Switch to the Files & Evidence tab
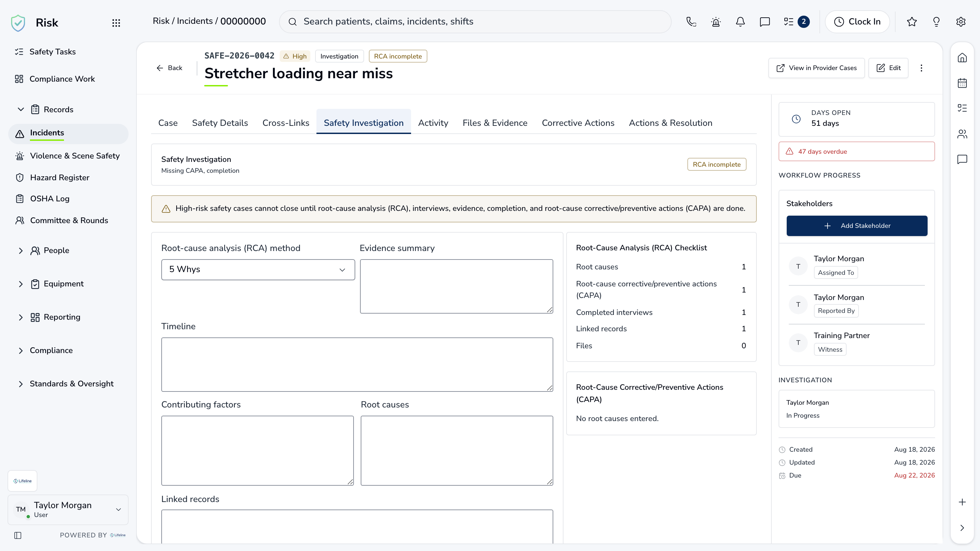The image size is (980, 551). point(495,123)
